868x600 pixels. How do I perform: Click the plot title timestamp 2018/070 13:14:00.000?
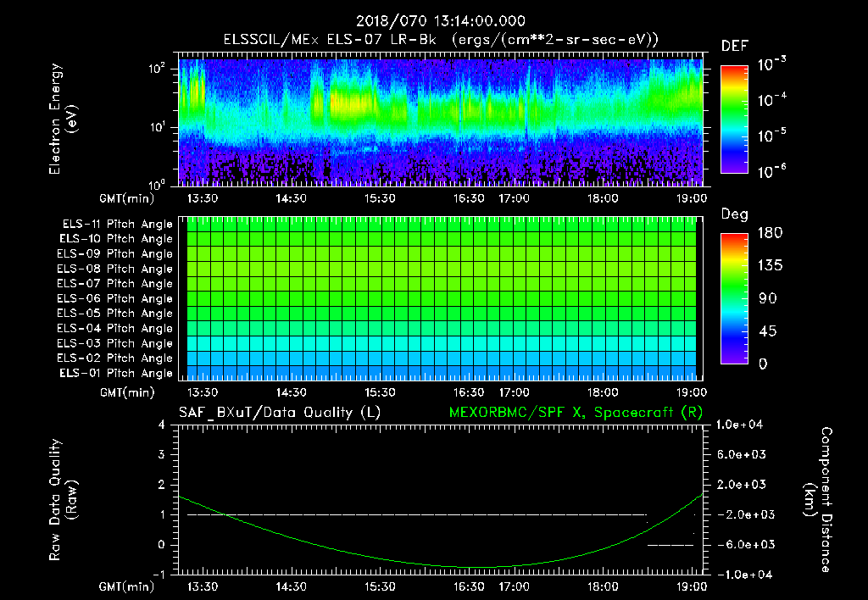[x=440, y=21]
